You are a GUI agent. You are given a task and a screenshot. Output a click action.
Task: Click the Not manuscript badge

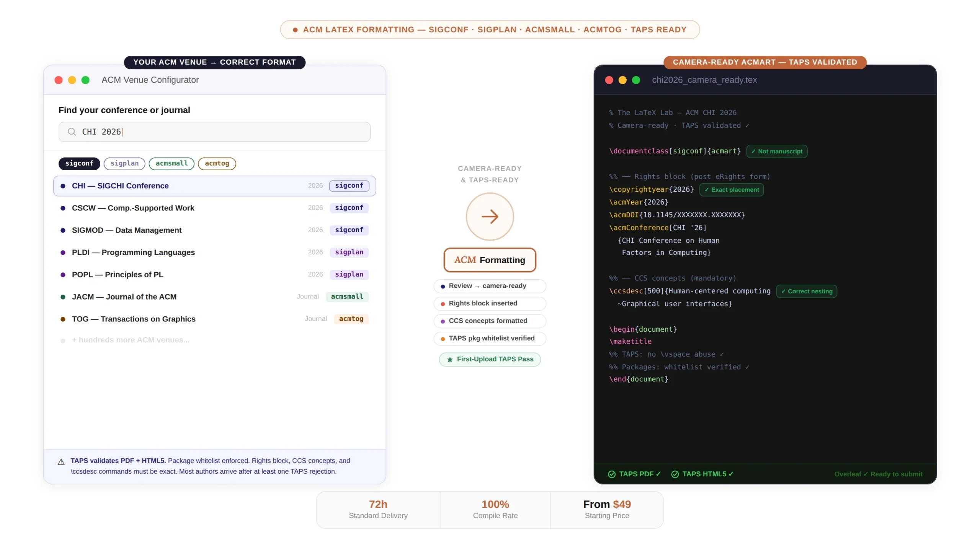click(x=777, y=152)
